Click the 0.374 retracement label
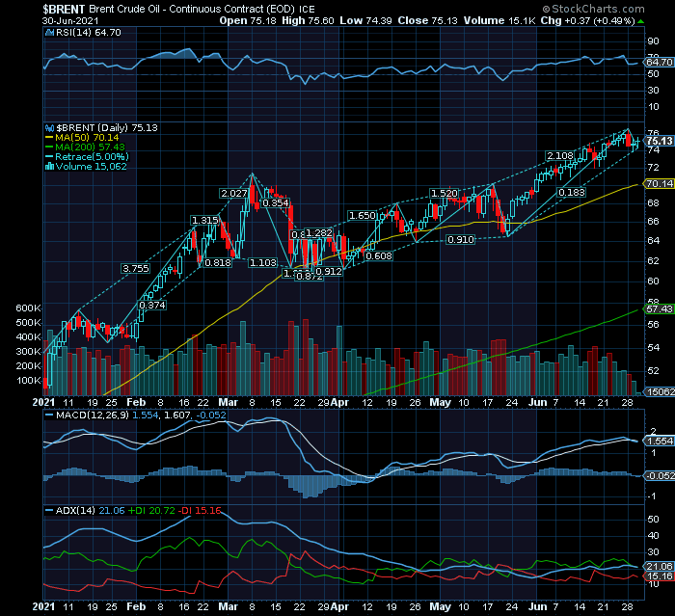Viewport: 675px width, 616px height. (152, 306)
